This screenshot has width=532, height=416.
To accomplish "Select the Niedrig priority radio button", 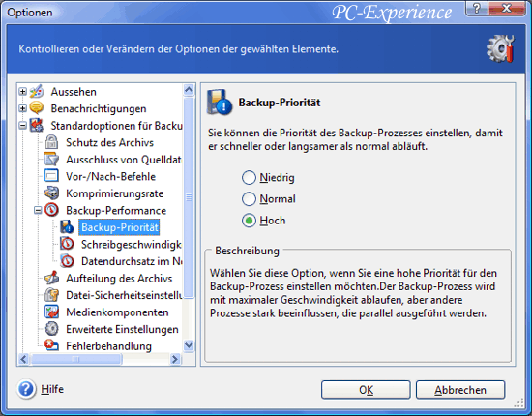I will click(x=249, y=177).
